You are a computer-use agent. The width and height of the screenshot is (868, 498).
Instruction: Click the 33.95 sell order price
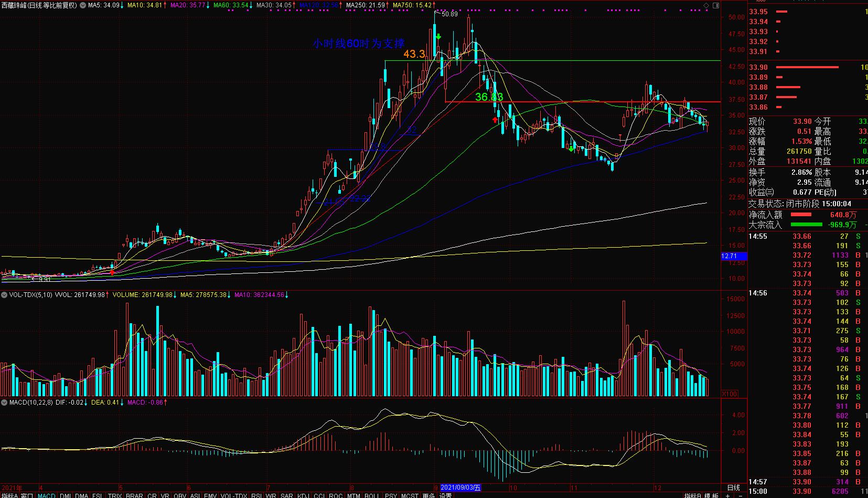pos(758,12)
